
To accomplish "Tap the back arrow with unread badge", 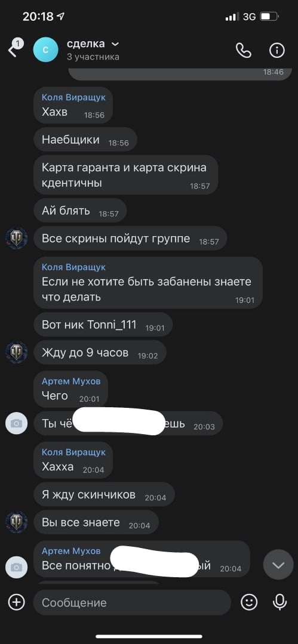I will (x=16, y=48).
